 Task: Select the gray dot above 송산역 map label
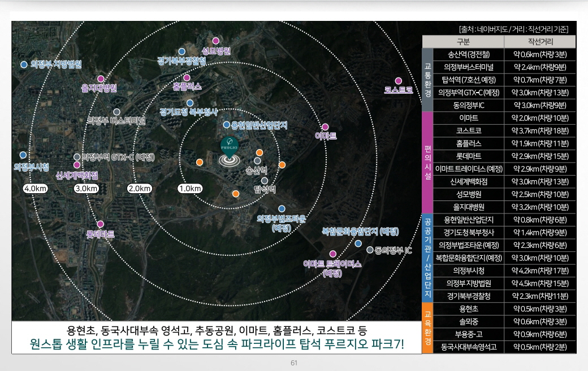point(257,160)
